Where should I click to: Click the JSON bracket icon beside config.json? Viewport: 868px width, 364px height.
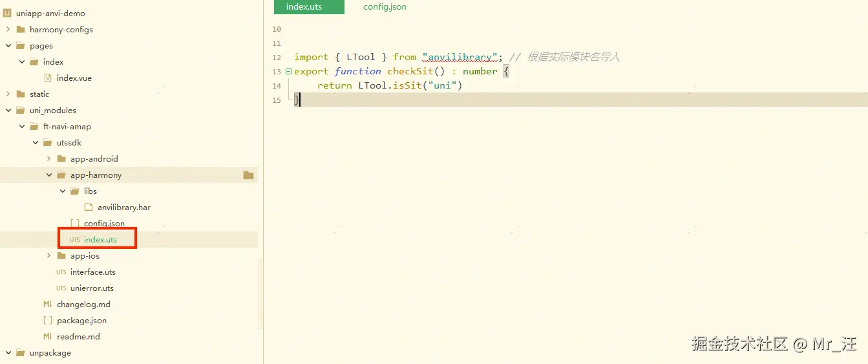pyautogui.click(x=75, y=223)
